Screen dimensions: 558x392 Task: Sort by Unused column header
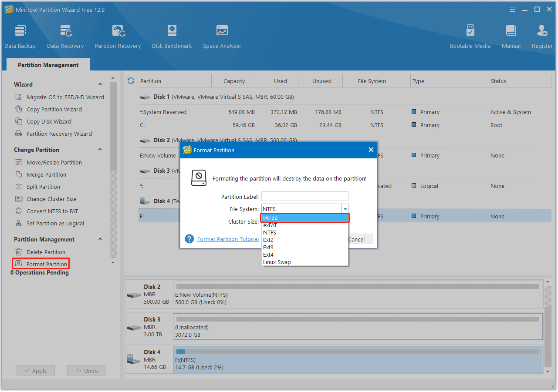click(321, 81)
